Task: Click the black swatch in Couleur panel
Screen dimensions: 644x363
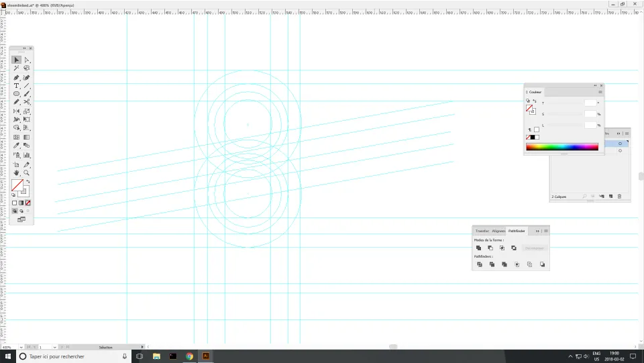Action: (x=533, y=137)
